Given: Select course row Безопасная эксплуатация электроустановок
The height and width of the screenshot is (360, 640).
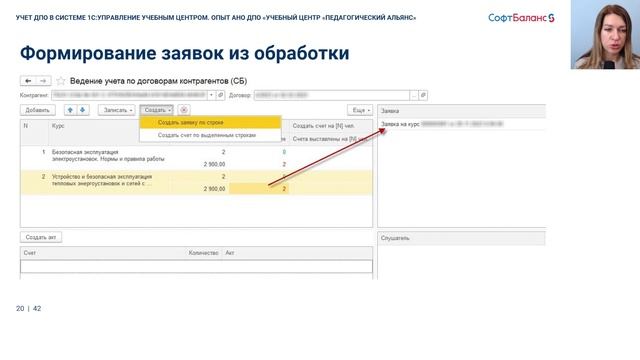Looking at the screenshot, I should 196,158.
